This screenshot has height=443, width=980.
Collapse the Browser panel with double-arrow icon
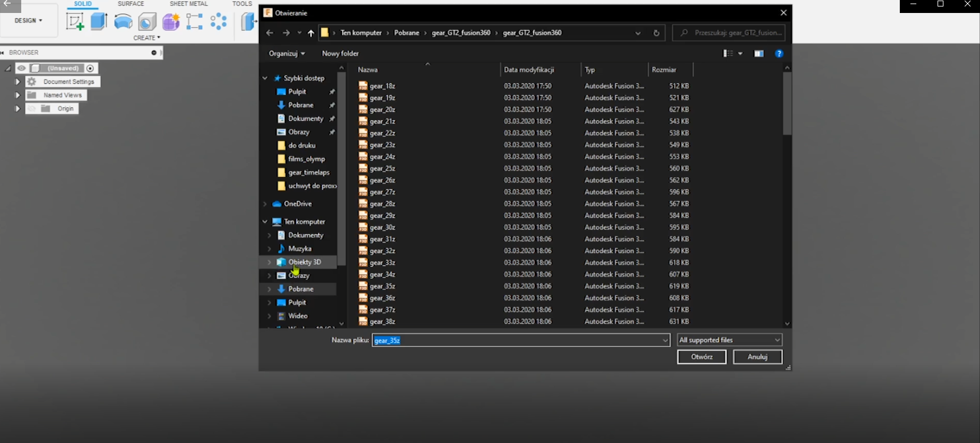(2, 52)
